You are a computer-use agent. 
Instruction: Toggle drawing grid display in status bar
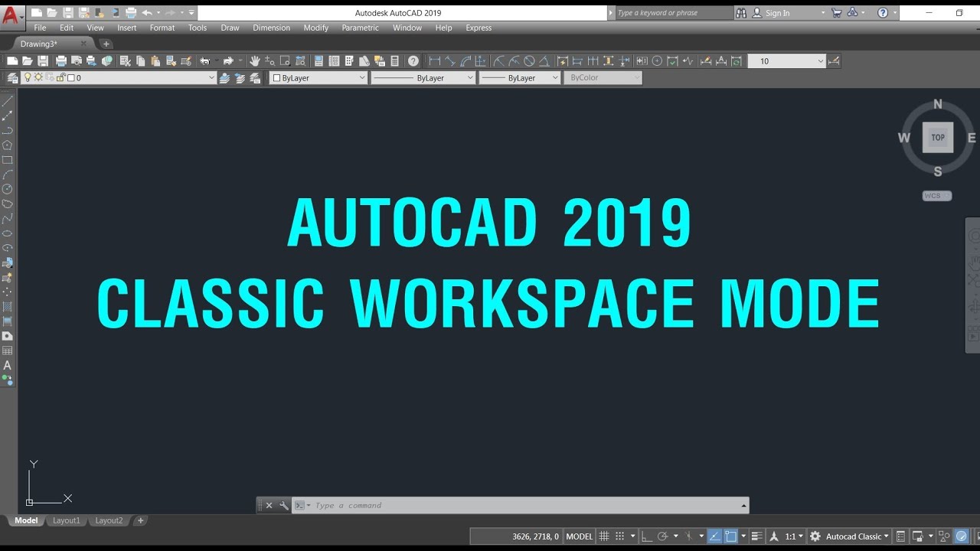pyautogui.click(x=604, y=536)
